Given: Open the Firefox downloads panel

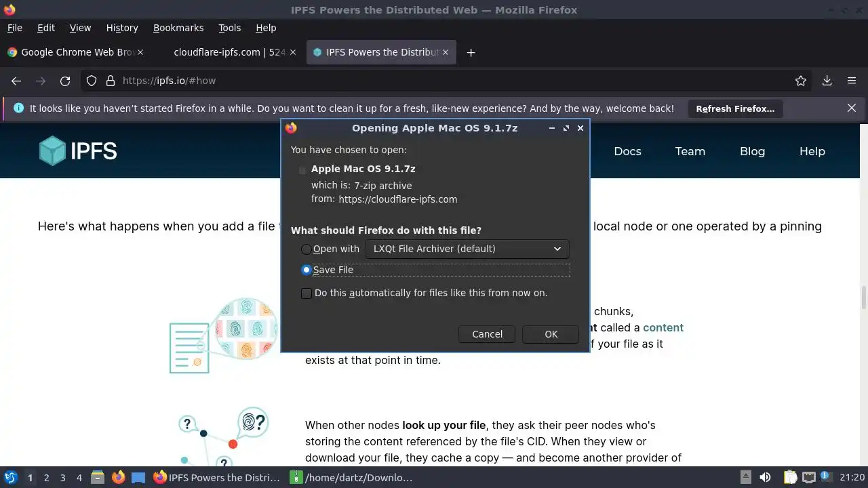Looking at the screenshot, I should coord(827,81).
